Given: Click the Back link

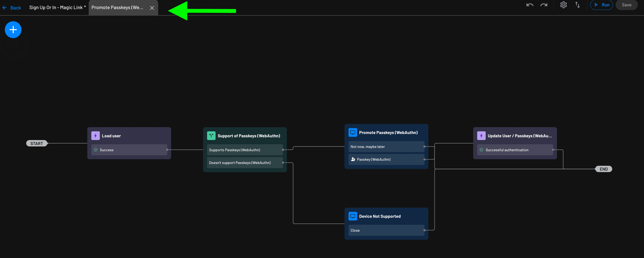Looking at the screenshot, I should pyautogui.click(x=12, y=8).
